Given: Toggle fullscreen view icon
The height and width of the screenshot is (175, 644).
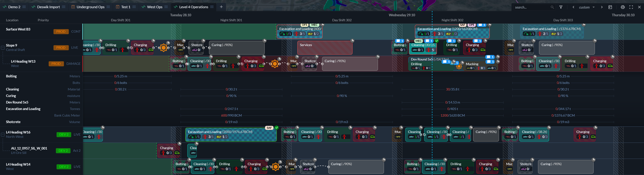Looking at the screenshot, I should click(x=631, y=7).
